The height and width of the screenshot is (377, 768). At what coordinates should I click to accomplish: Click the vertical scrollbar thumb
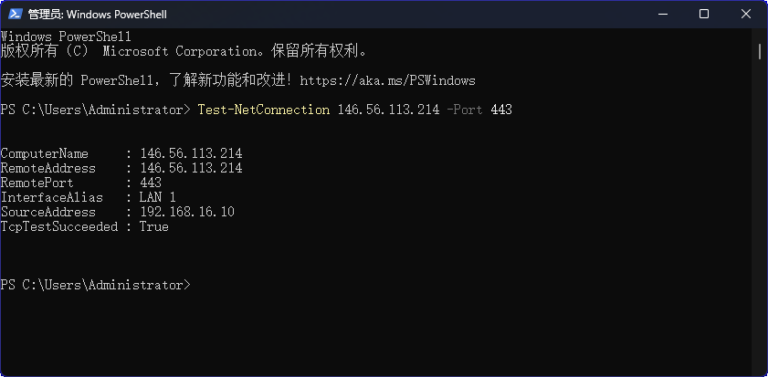[760, 51]
